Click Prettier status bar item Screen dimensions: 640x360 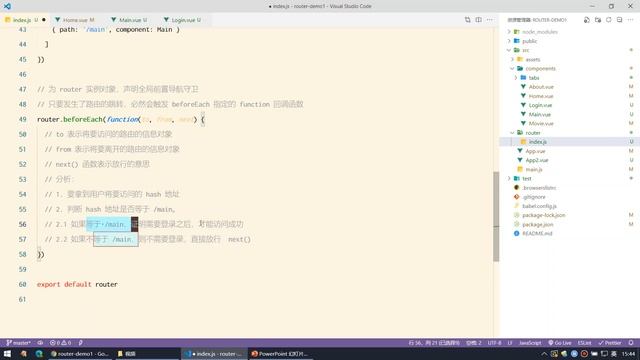[x=610, y=343]
